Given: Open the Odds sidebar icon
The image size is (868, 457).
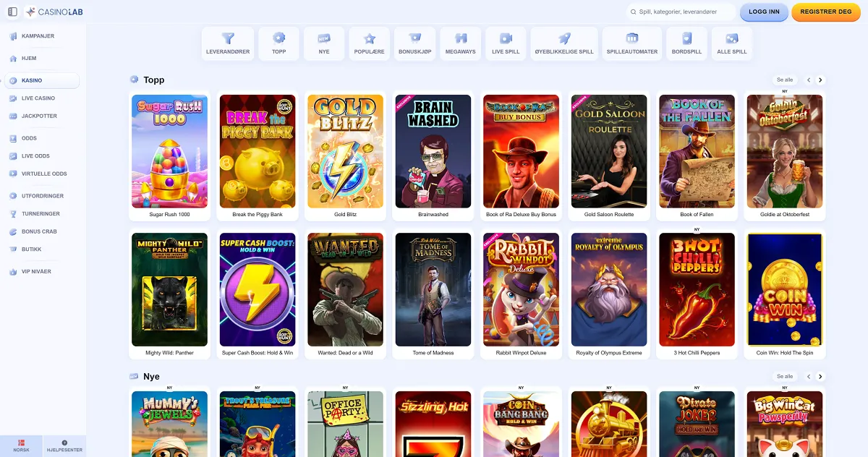Looking at the screenshot, I should pos(13,138).
